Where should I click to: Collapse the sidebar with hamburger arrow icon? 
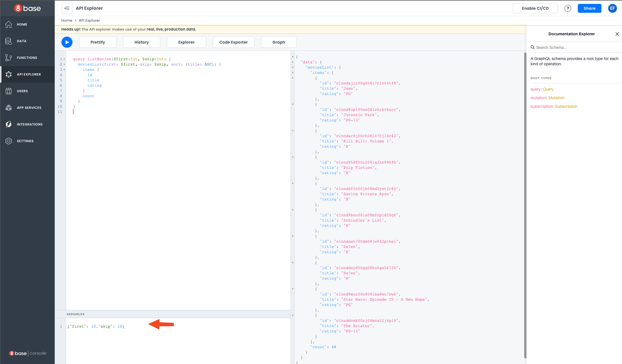(x=67, y=8)
